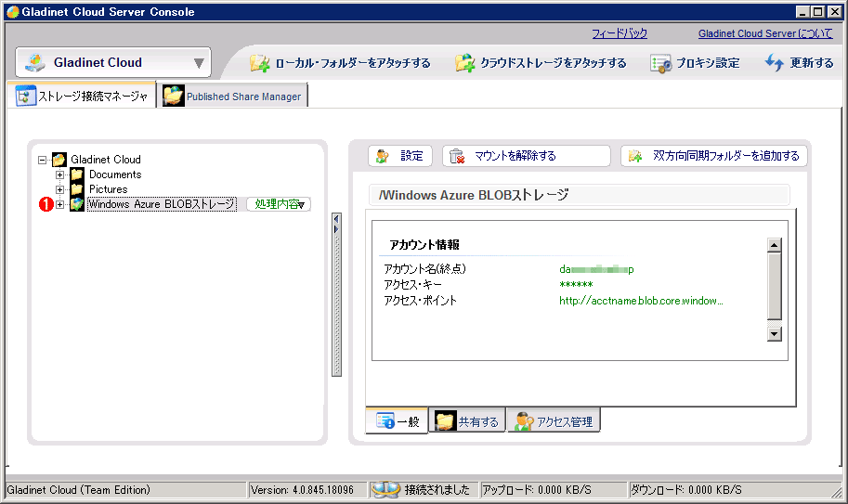Click the add sync folder icon
Image resolution: width=848 pixels, height=504 pixels.
[x=635, y=156]
